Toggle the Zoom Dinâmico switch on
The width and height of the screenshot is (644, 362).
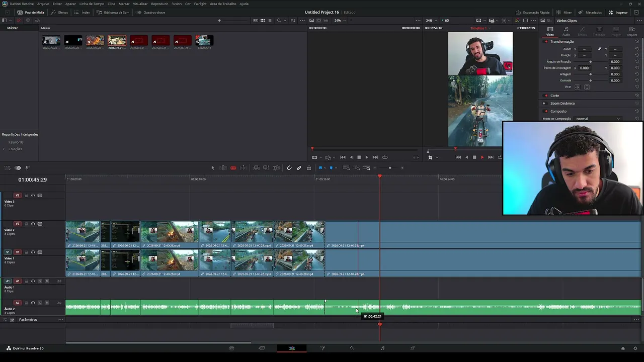[x=546, y=103]
